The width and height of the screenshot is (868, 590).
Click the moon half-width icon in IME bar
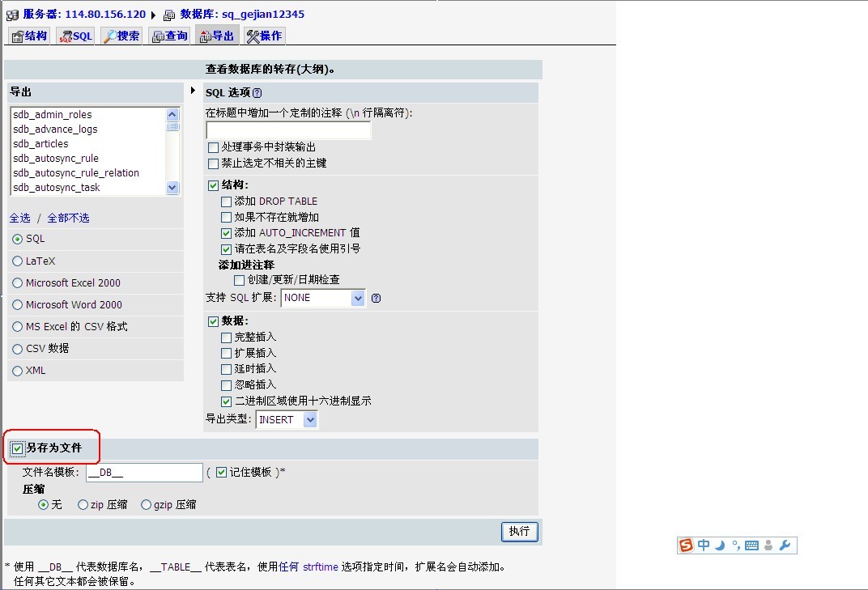click(x=720, y=545)
